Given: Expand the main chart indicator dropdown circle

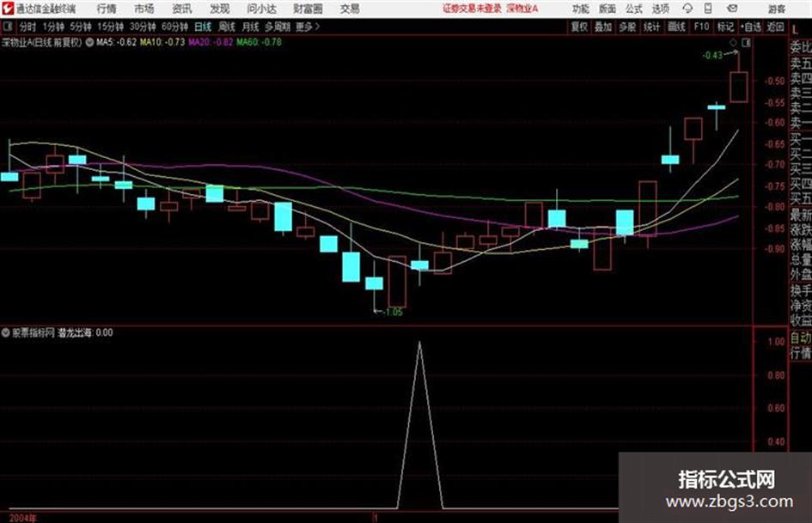Looking at the screenshot, I should [89, 42].
